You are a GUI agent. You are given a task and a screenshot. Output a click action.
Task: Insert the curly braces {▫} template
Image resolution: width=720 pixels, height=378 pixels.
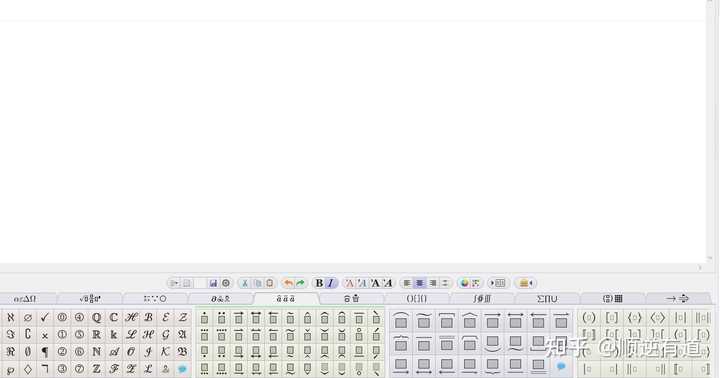tap(634, 317)
